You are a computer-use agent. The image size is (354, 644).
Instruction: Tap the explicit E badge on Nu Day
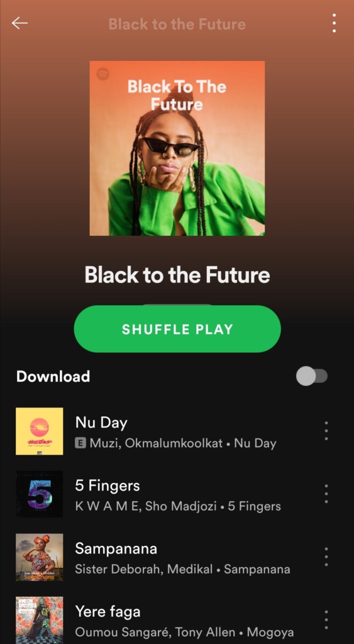pos(80,443)
